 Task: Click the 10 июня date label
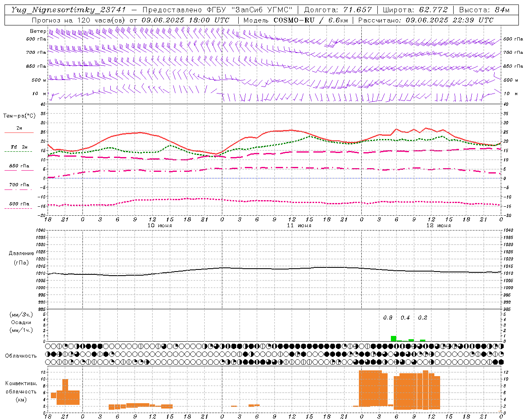coord(160,226)
